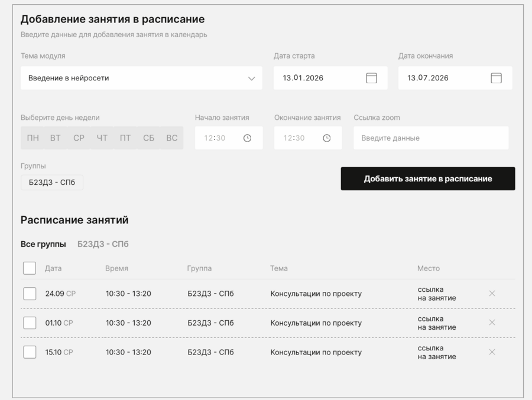532x400 pixels.
Task: Click the Место column header
Action: tap(429, 268)
